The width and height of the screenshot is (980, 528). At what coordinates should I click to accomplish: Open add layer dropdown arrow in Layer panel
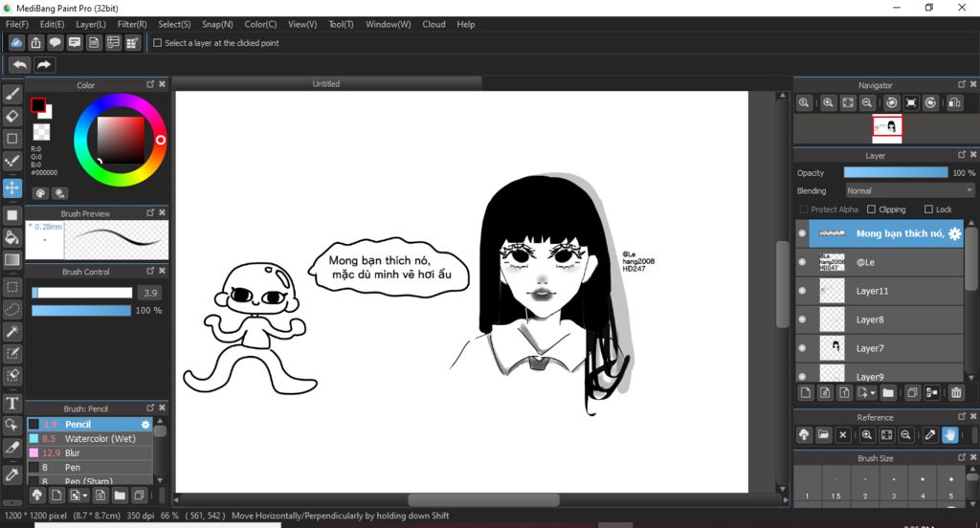873,393
